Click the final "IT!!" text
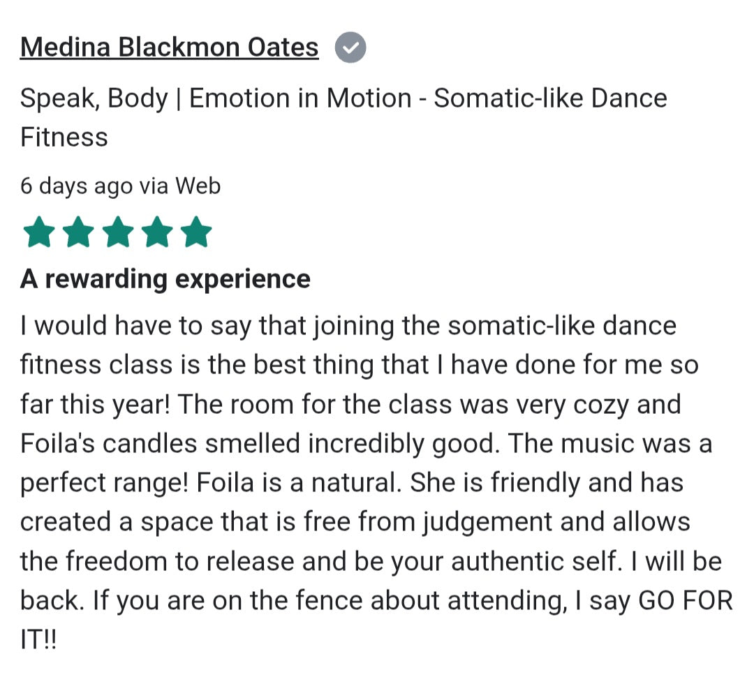Image resolution: width=754 pixels, height=700 pixels. [38, 639]
